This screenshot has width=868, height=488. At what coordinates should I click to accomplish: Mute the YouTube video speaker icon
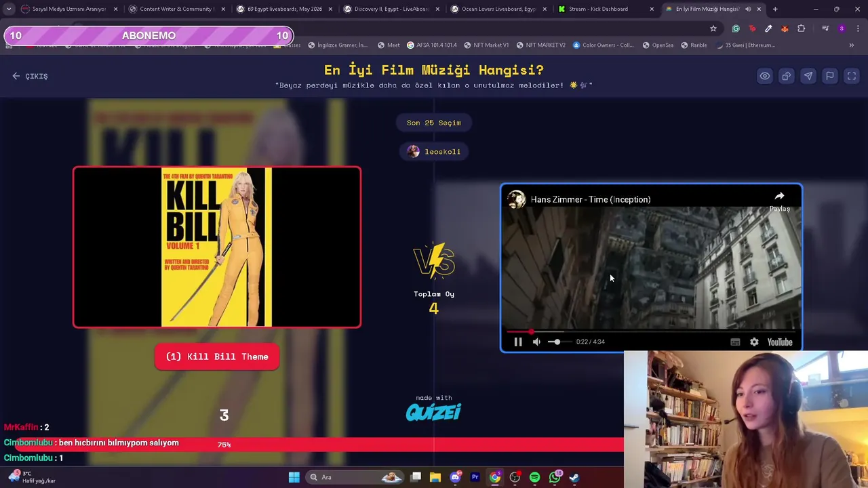click(536, 342)
